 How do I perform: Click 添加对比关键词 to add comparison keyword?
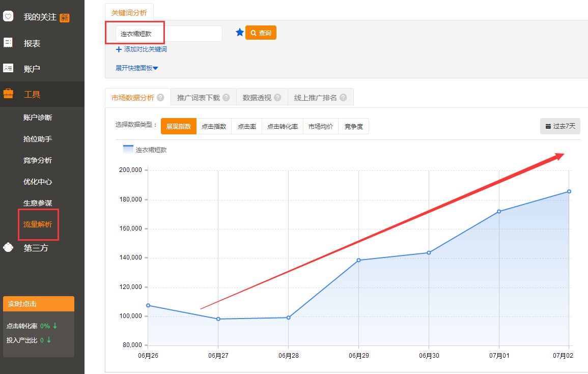click(x=142, y=49)
